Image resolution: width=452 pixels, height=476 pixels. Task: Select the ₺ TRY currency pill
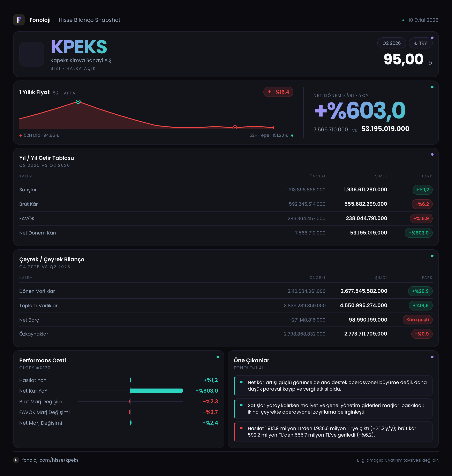[420, 43]
